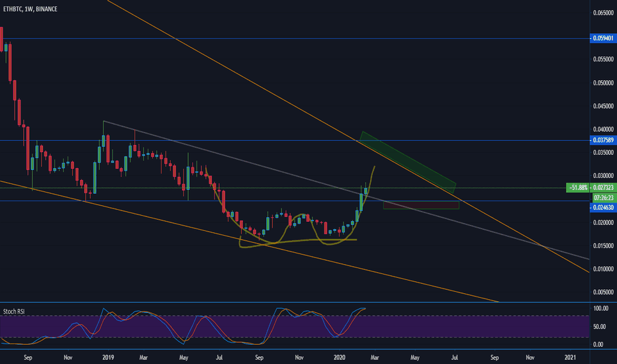Select the 0.037589 blue price label
The height and width of the screenshot is (364, 617).
(603, 140)
